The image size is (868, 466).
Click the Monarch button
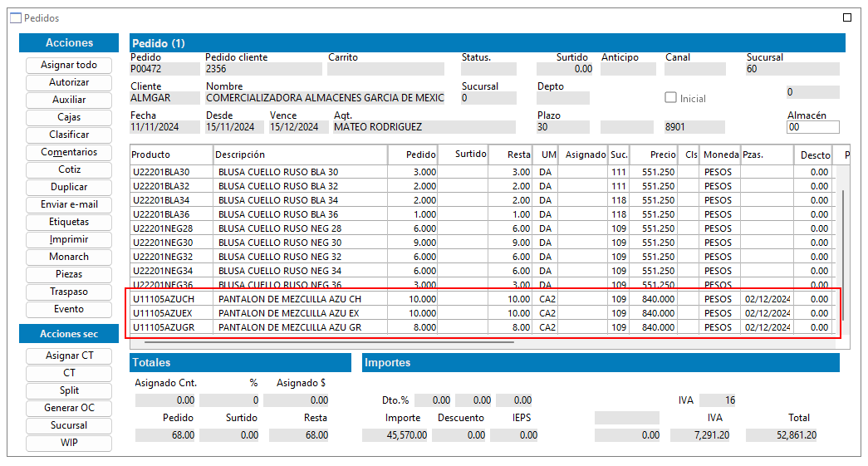coord(69,257)
